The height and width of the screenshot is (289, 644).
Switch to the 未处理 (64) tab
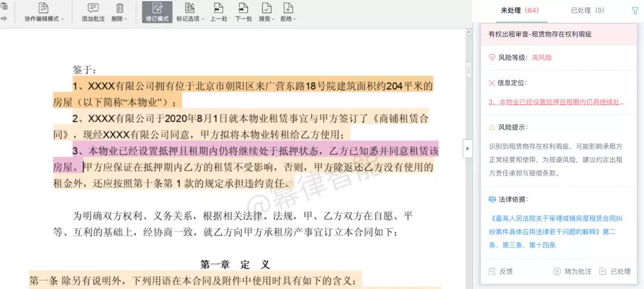tap(519, 10)
